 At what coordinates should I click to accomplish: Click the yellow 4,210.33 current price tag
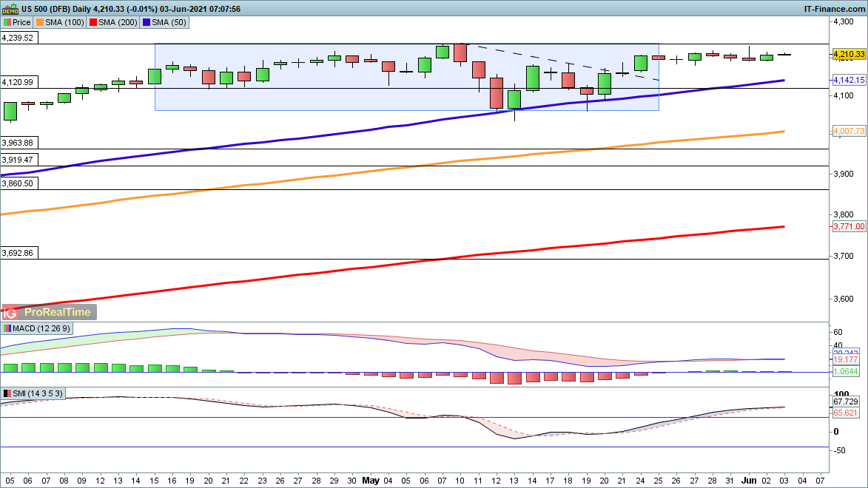click(848, 54)
